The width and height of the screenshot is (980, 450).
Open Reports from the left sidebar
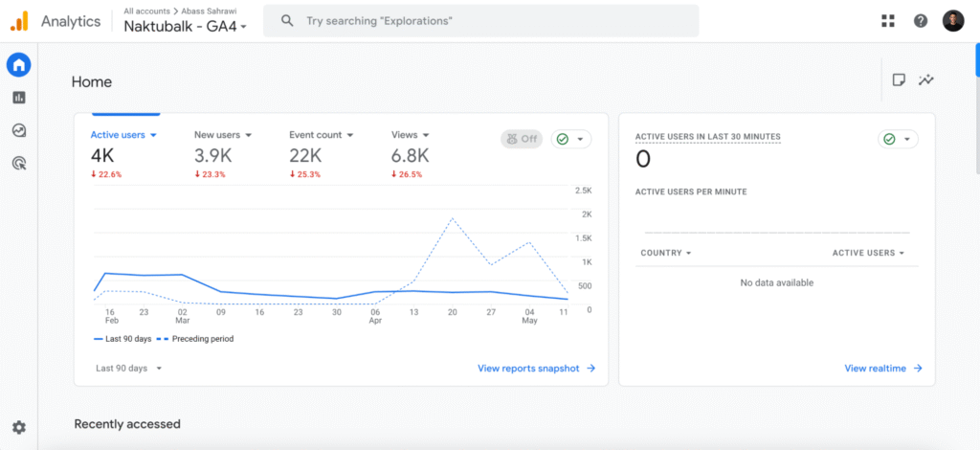18,98
